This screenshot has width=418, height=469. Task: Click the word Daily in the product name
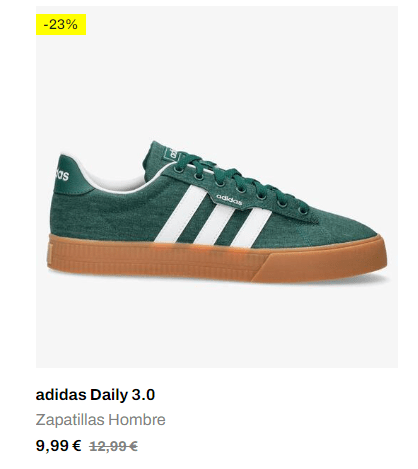pyautogui.click(x=109, y=395)
